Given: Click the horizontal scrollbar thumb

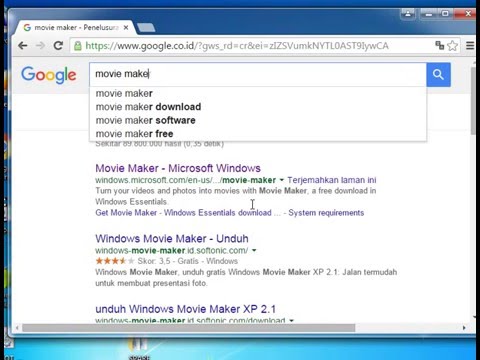Looking at the screenshot, I should (x=189, y=328).
